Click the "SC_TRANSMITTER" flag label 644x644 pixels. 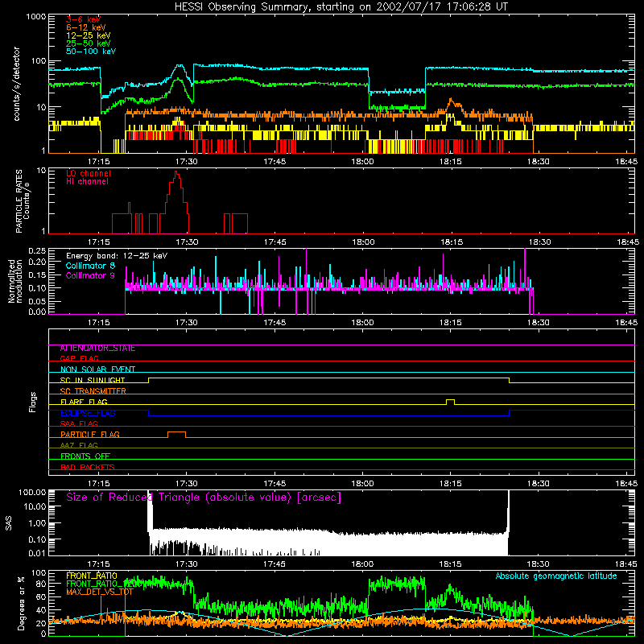point(93,390)
